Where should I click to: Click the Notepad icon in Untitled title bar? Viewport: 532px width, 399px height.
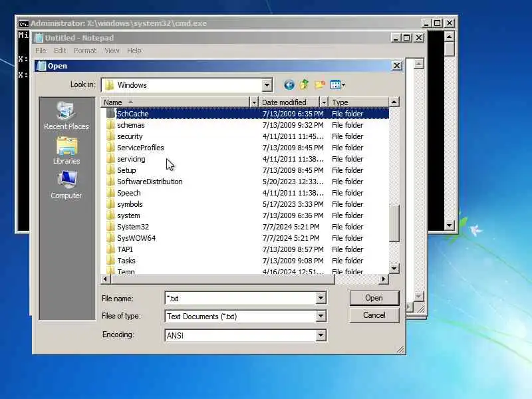tap(39, 38)
